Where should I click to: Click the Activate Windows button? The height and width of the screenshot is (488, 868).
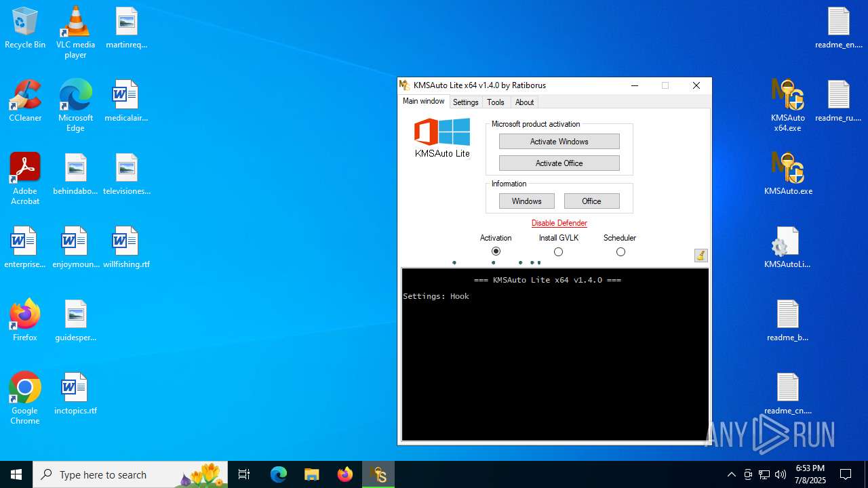[x=559, y=142]
